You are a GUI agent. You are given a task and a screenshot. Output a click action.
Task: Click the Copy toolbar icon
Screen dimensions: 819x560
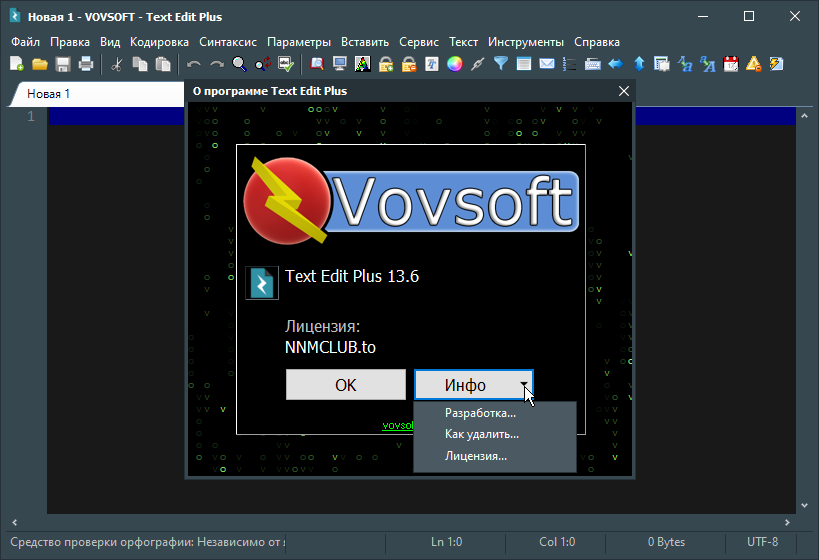pos(139,64)
